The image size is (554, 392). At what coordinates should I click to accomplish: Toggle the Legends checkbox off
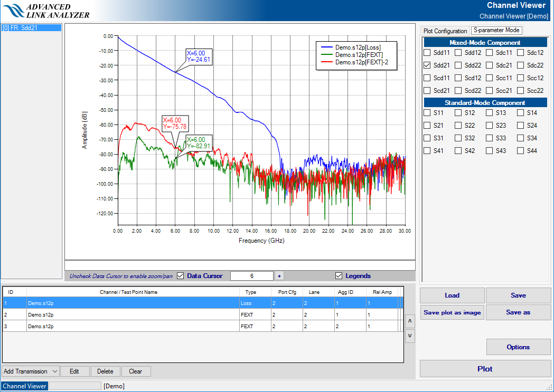click(339, 276)
